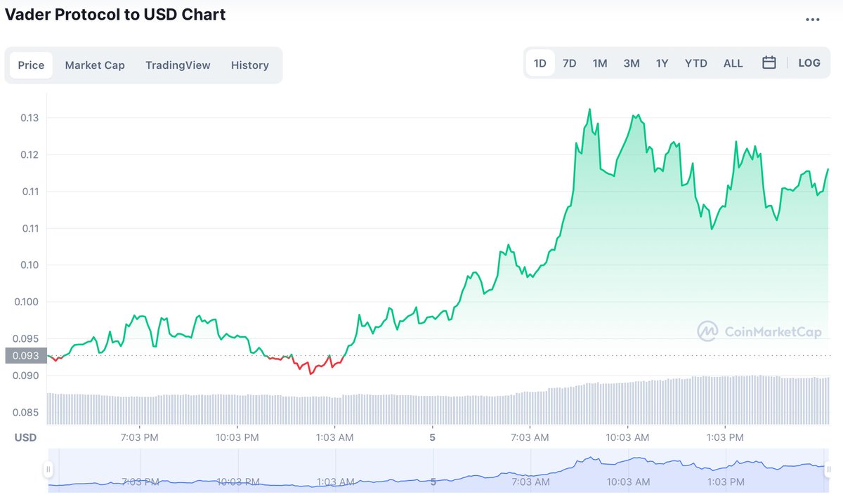Select the 3M time range
This screenshot has height=504, width=843.
coord(631,63)
